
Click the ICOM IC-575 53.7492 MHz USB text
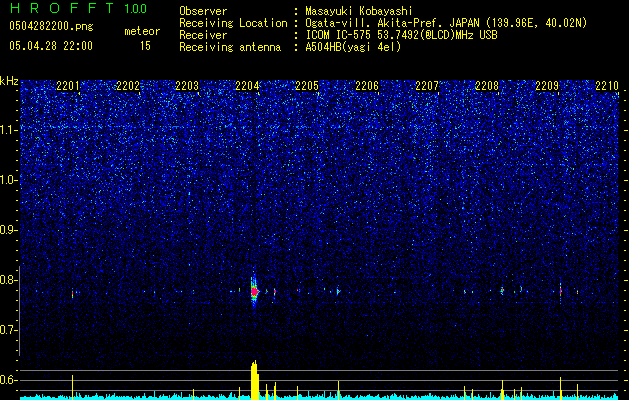(x=401, y=35)
